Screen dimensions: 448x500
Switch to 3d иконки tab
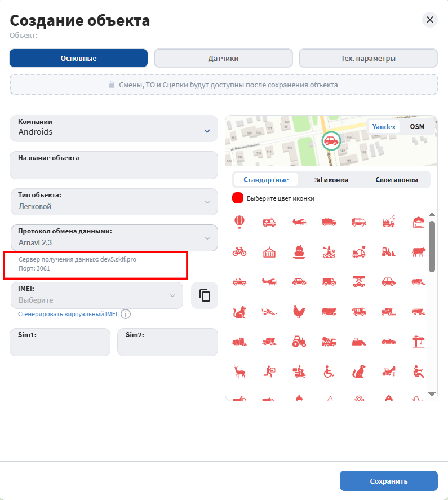tap(331, 180)
